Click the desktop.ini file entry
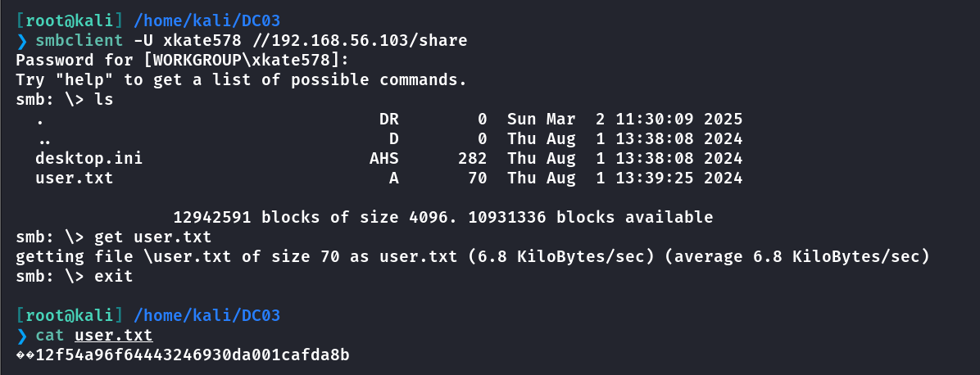Viewport: 980px width, 375px height. (x=88, y=159)
